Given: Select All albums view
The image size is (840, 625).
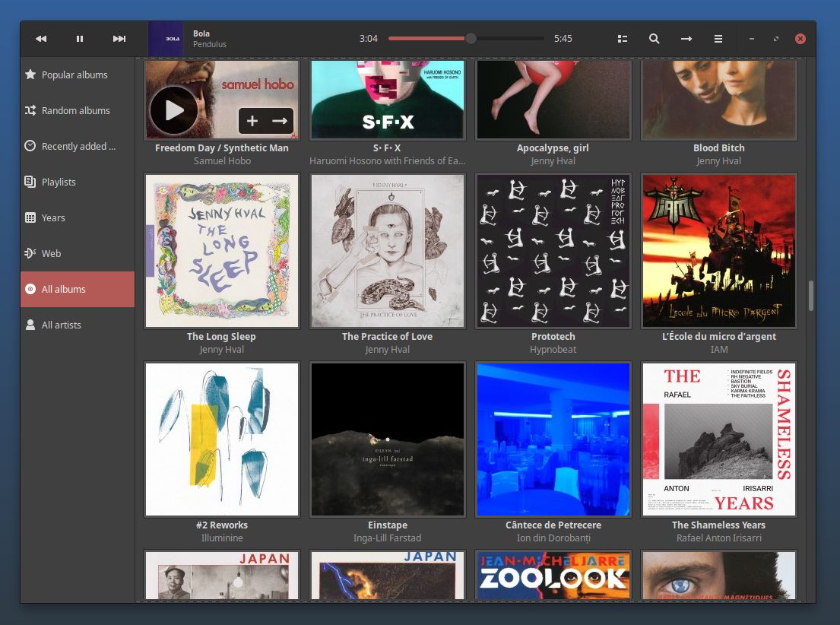Looking at the screenshot, I should coord(78,289).
